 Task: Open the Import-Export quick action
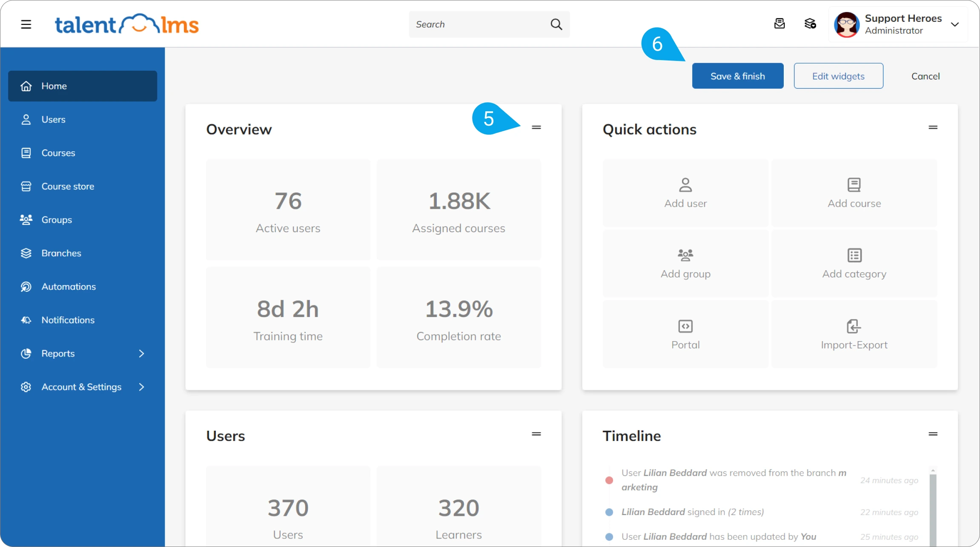[854, 334]
